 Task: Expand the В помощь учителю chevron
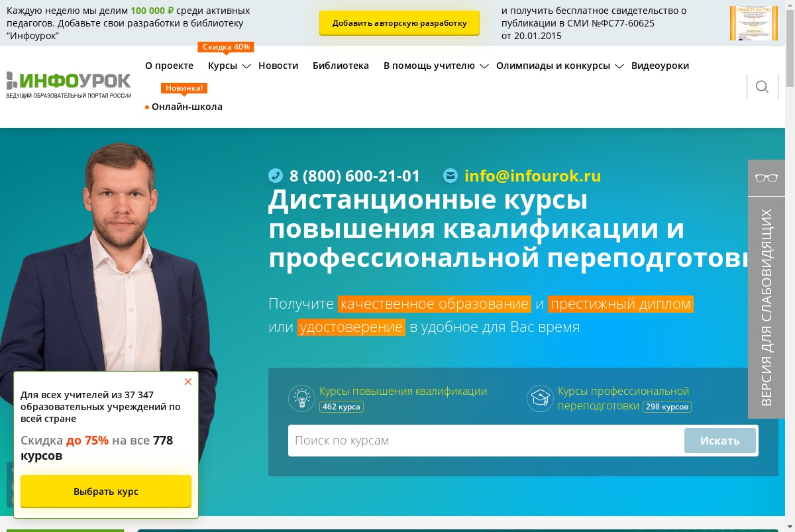(484, 66)
